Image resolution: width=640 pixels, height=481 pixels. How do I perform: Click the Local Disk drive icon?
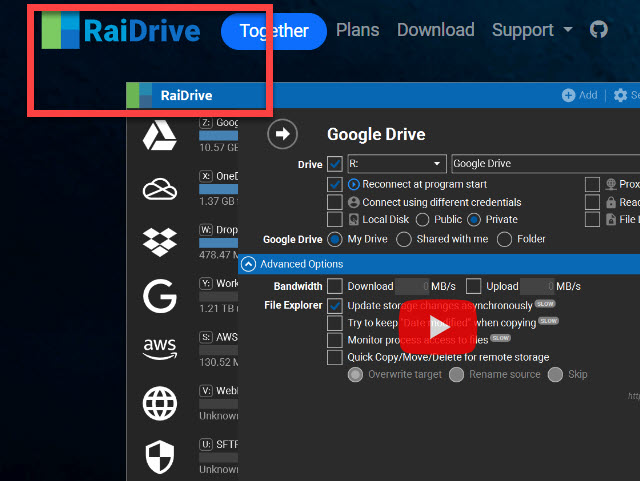tap(353, 220)
